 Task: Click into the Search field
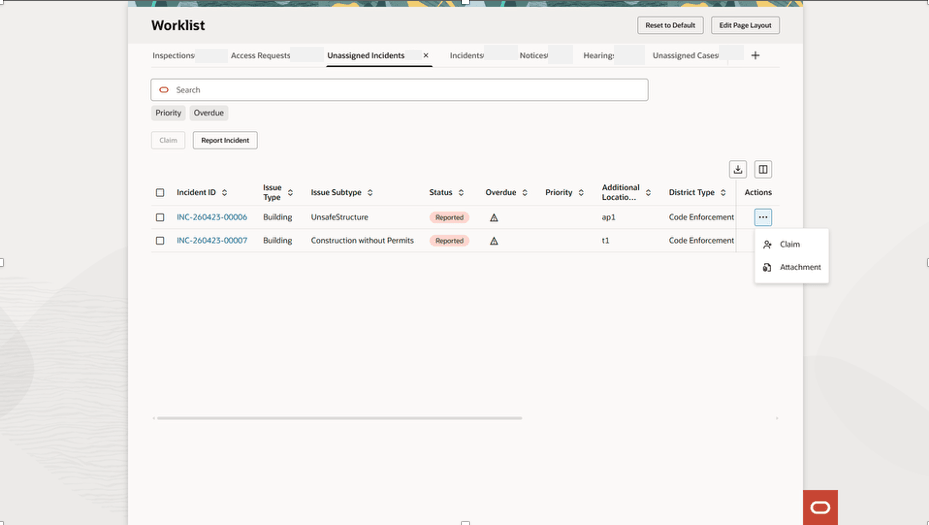(399, 90)
